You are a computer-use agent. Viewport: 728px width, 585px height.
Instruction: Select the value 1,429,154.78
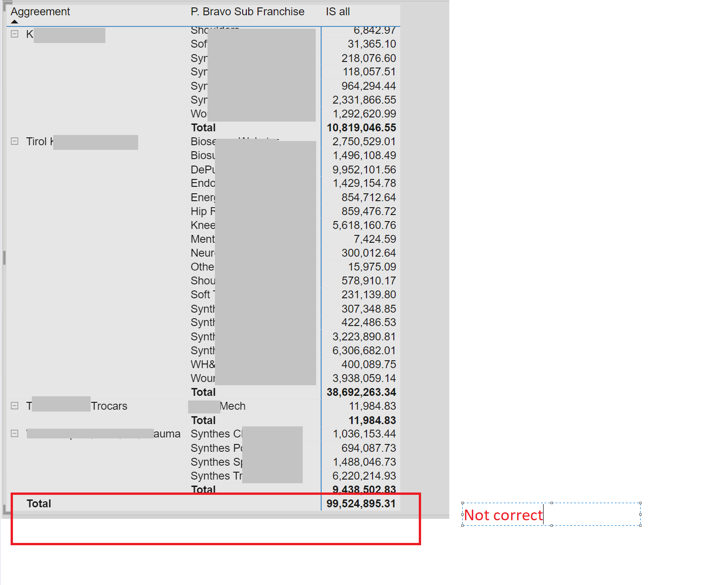click(364, 183)
